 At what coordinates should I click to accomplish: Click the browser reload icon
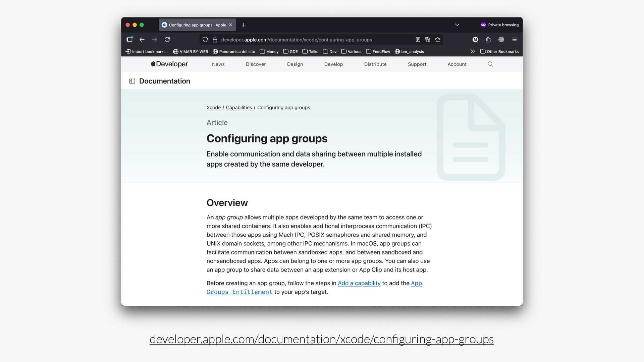click(x=167, y=40)
